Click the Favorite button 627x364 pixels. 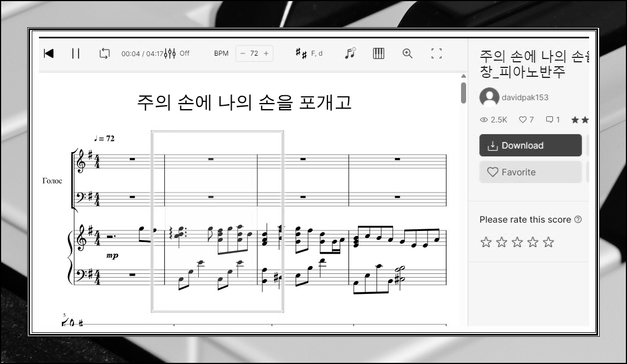530,172
